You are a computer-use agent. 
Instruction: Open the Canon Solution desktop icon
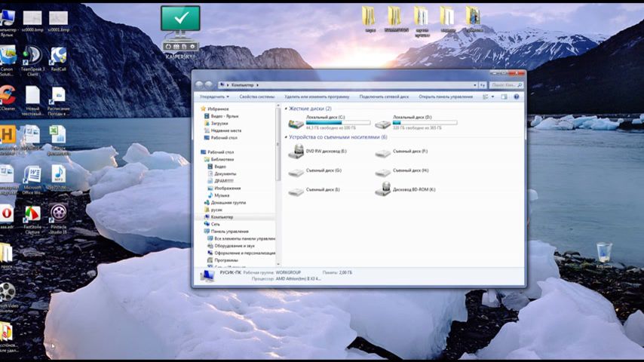click(x=7, y=61)
